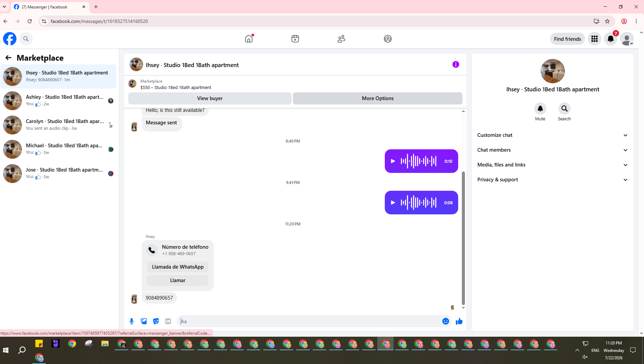Open the GIF picker icon
Screen dimensions: 644x364
coord(168,321)
